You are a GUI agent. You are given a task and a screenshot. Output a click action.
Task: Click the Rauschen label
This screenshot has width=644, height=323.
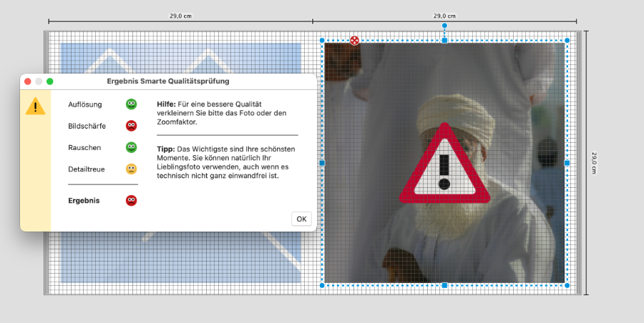pyautogui.click(x=84, y=148)
